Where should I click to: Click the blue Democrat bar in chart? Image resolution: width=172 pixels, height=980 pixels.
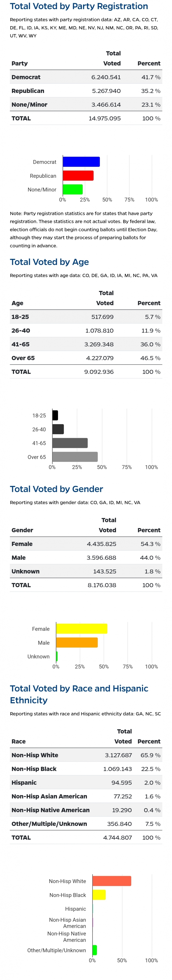pos(81,162)
